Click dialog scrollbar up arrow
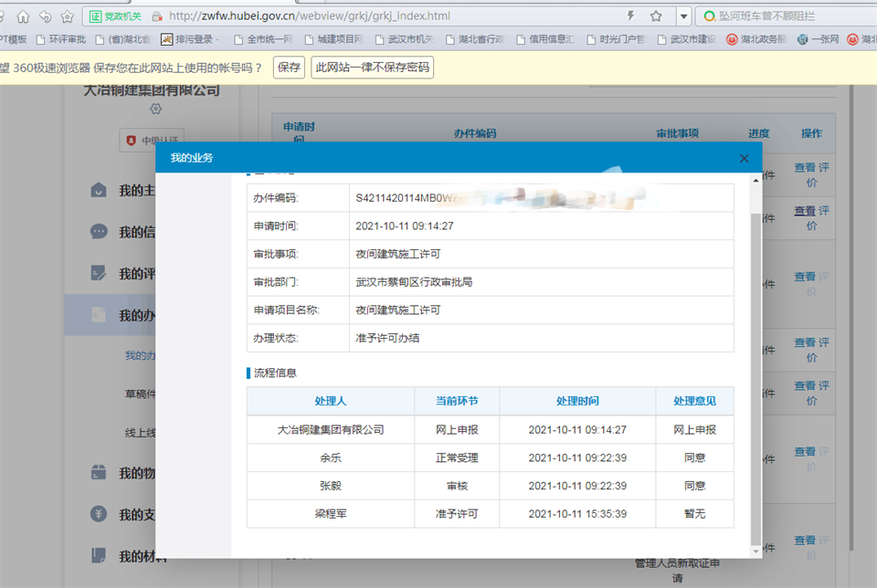Image resolution: width=877 pixels, height=588 pixels. pyautogui.click(x=755, y=181)
